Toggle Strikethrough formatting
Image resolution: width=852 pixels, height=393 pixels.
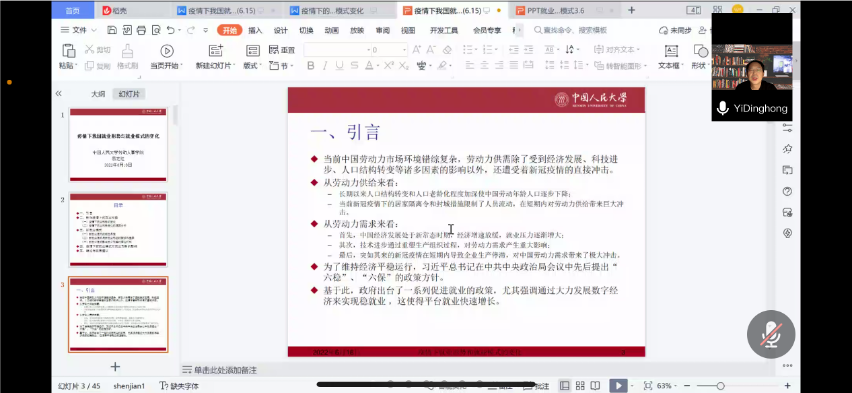tap(354, 66)
